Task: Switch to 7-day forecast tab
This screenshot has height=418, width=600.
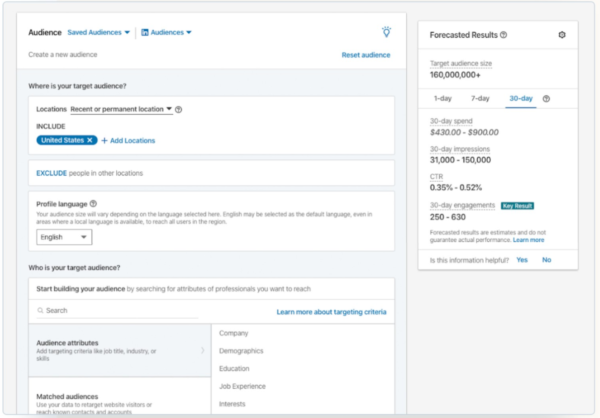Action: (480, 98)
